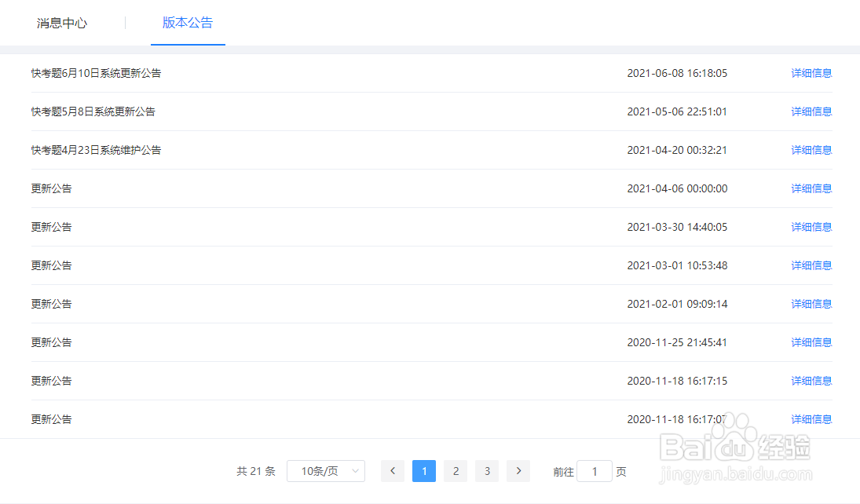Click the 更新公告 title dated 2021-02-01

coord(52,303)
